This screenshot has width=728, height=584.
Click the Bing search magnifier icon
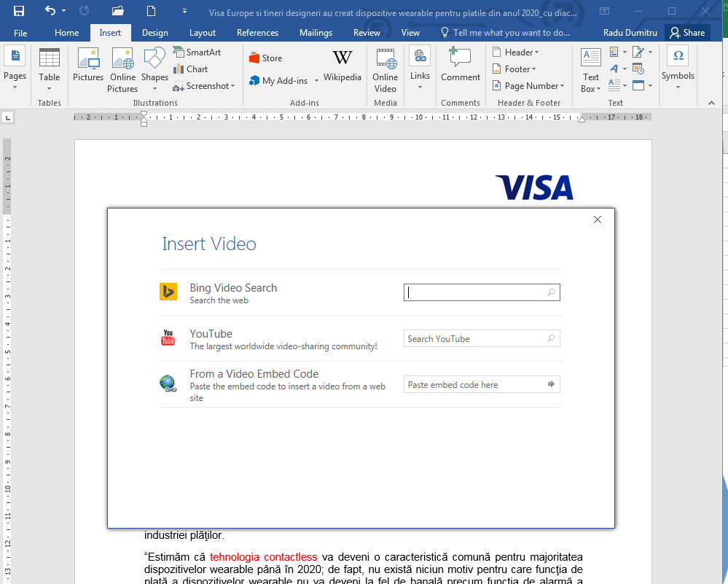[551, 292]
